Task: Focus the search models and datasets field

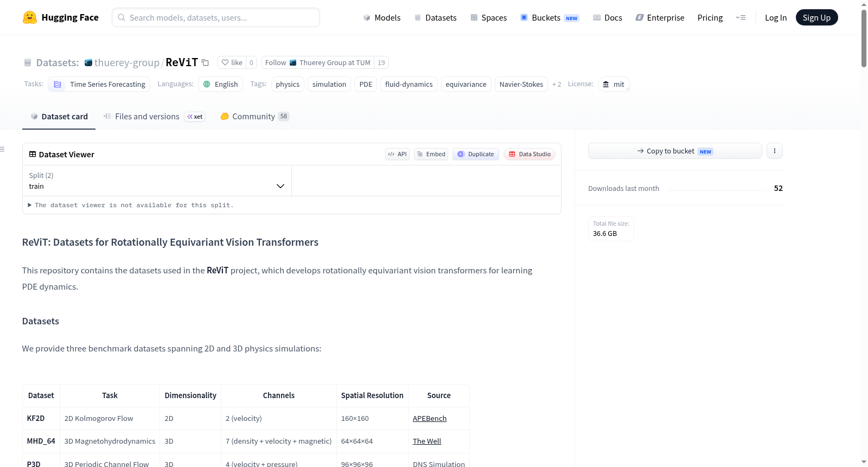Action: pos(216,17)
